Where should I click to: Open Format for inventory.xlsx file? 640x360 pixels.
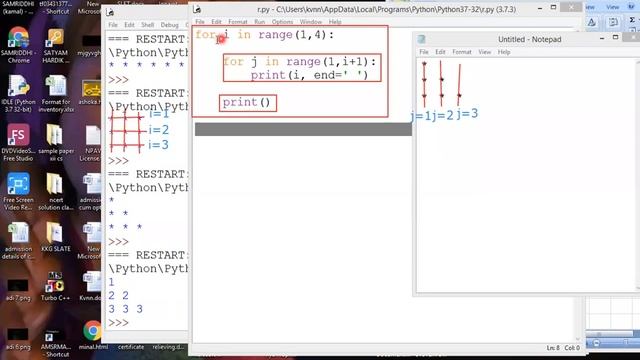click(56, 94)
